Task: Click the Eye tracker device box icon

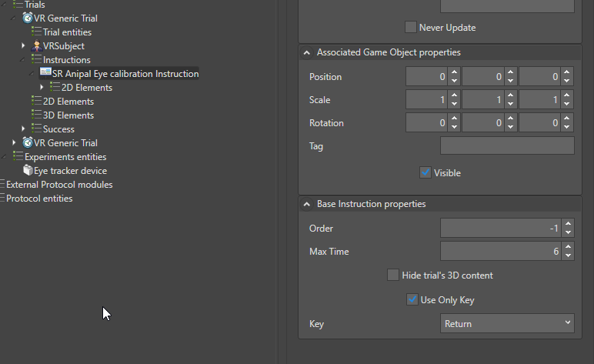Action: coord(28,170)
